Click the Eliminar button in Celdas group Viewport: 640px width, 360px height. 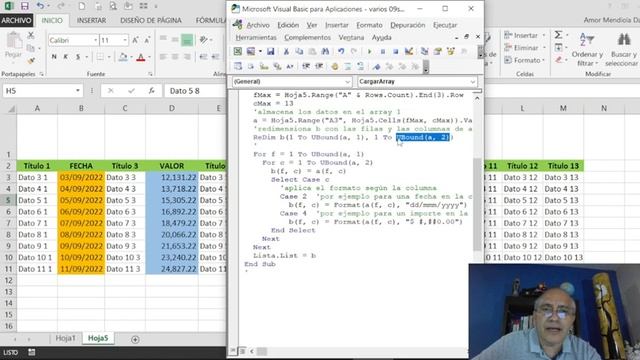[525, 48]
